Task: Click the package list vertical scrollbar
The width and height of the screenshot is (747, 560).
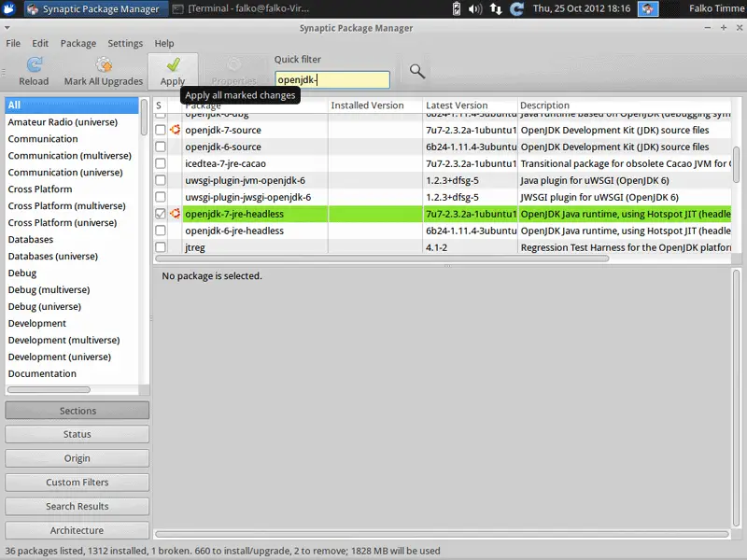Action: pyautogui.click(x=736, y=164)
